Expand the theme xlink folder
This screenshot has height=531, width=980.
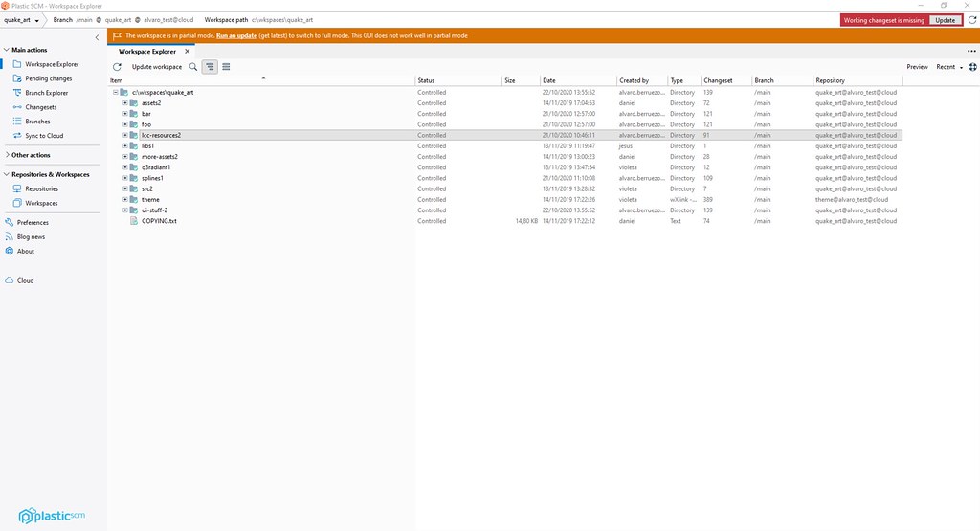[x=125, y=199]
